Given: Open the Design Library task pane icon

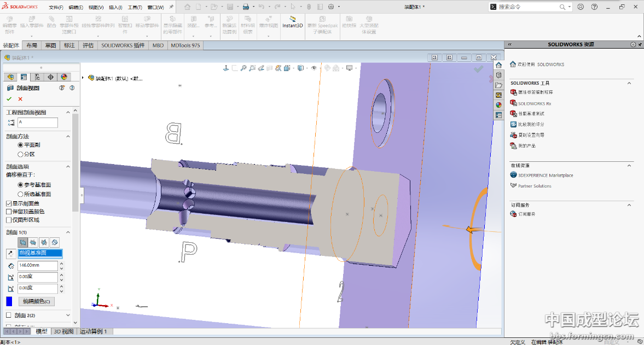Looking at the screenshot, I should (498, 75).
